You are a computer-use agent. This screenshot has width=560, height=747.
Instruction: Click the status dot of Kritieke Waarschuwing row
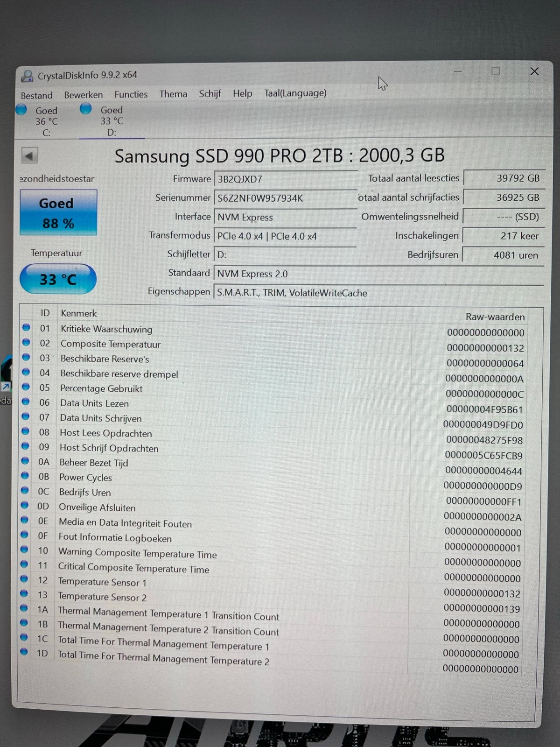[x=26, y=327]
